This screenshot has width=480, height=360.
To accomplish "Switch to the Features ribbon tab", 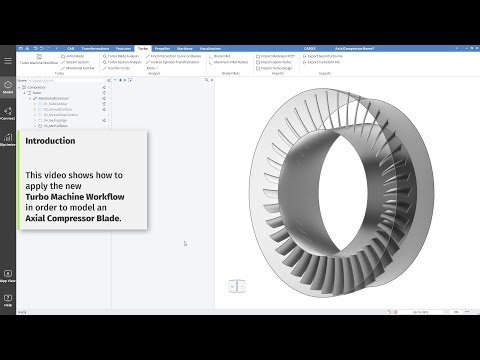I will pos(123,49).
